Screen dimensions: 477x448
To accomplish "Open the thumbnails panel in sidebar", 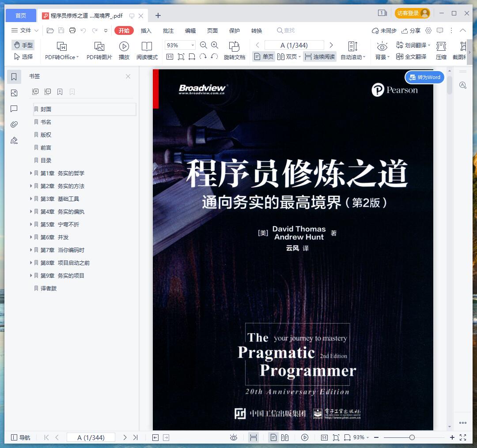I will pos(14,93).
